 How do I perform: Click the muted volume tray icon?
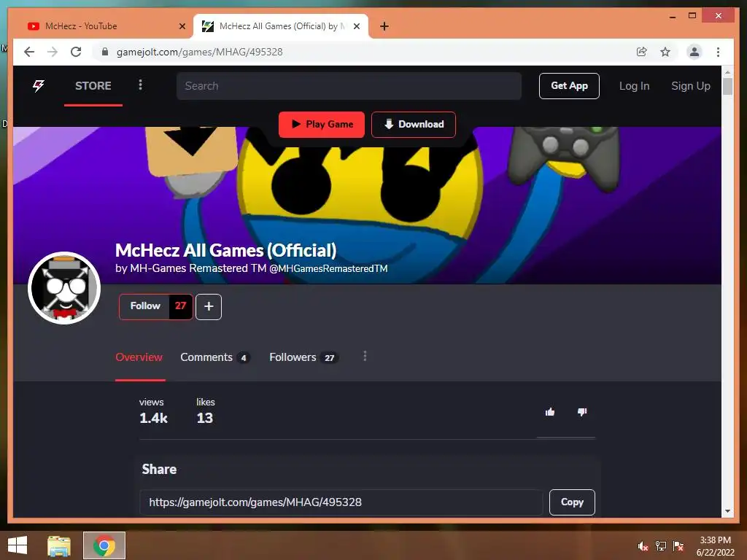tap(643, 546)
